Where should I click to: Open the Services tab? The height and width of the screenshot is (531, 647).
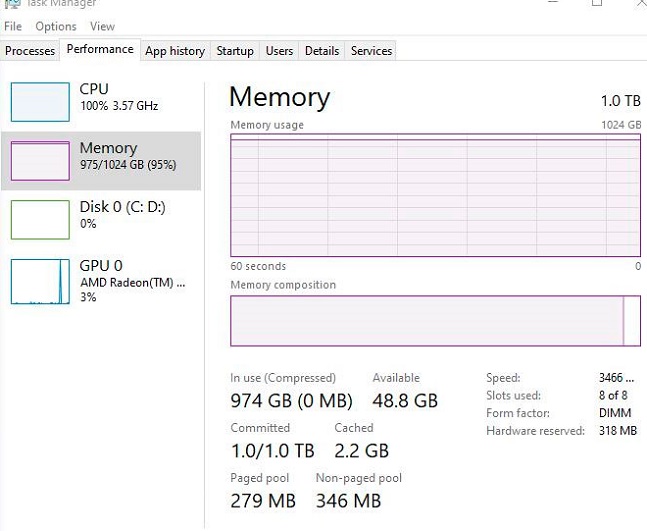(371, 51)
